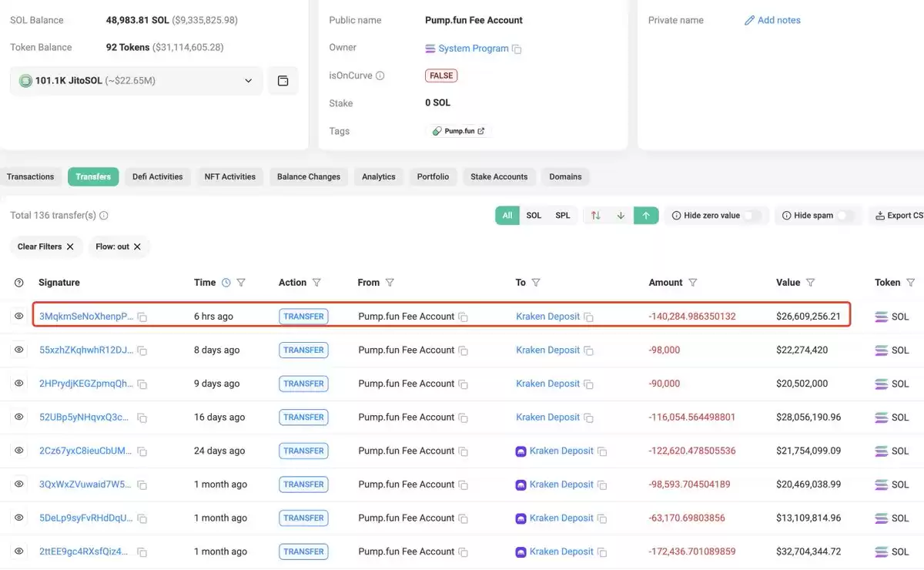The image size is (924, 570).
Task: Open the System Program owner link
Action: click(x=474, y=49)
